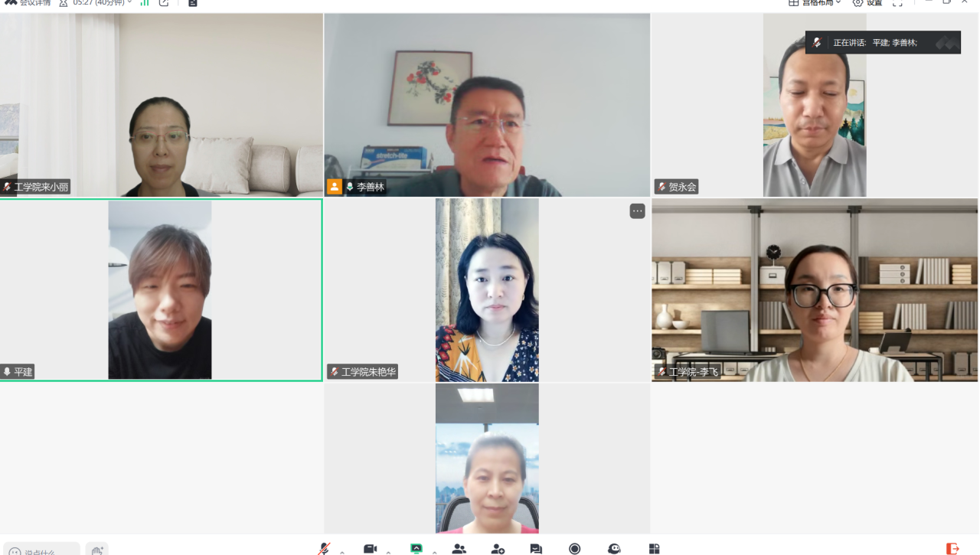Click the meeting details button
Viewport: 980px width, 555px height.
29,3
